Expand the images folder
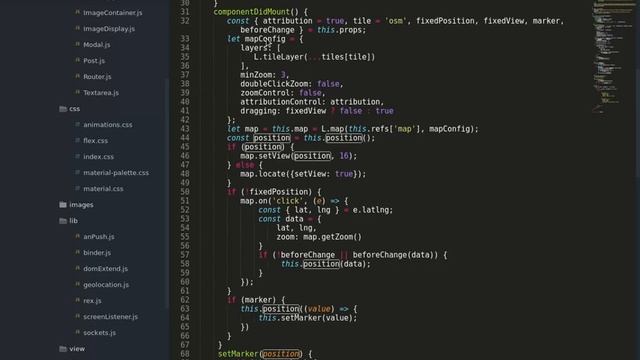640x360 pixels. tap(81, 204)
